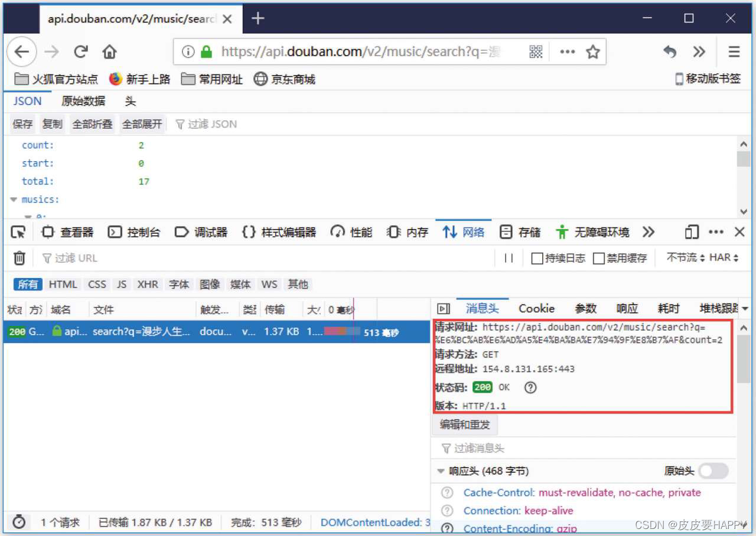This screenshot has width=756, height=536.
Task: Click status code help question icon
Action: tap(530, 388)
